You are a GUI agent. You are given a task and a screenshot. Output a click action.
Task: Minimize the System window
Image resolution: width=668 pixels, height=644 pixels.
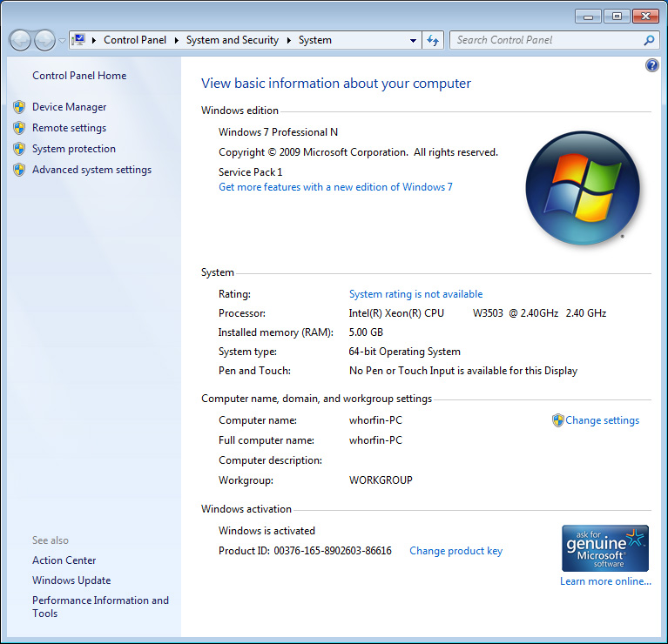point(588,17)
